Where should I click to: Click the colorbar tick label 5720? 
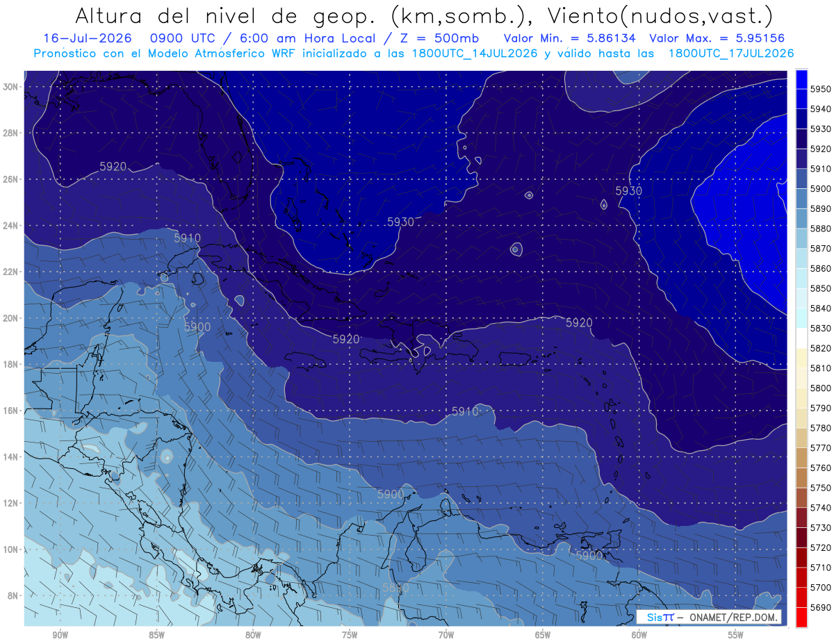coord(820,547)
